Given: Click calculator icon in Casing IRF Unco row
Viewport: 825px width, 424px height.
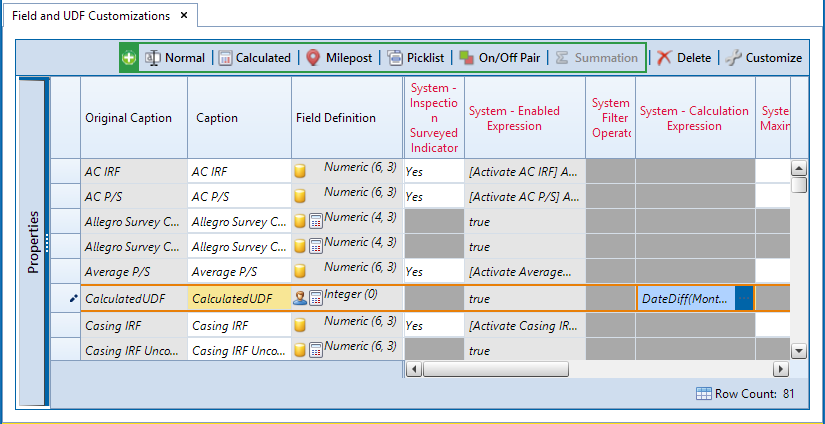Looking at the screenshot, I should pos(316,350).
